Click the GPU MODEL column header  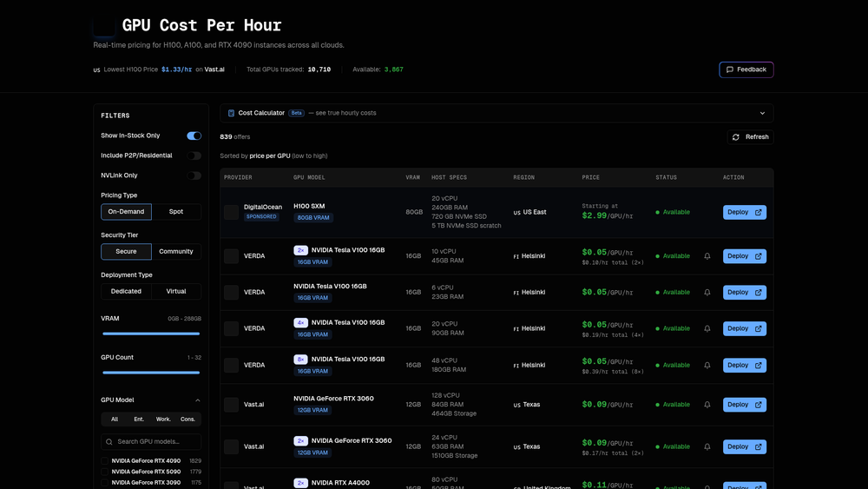point(309,178)
